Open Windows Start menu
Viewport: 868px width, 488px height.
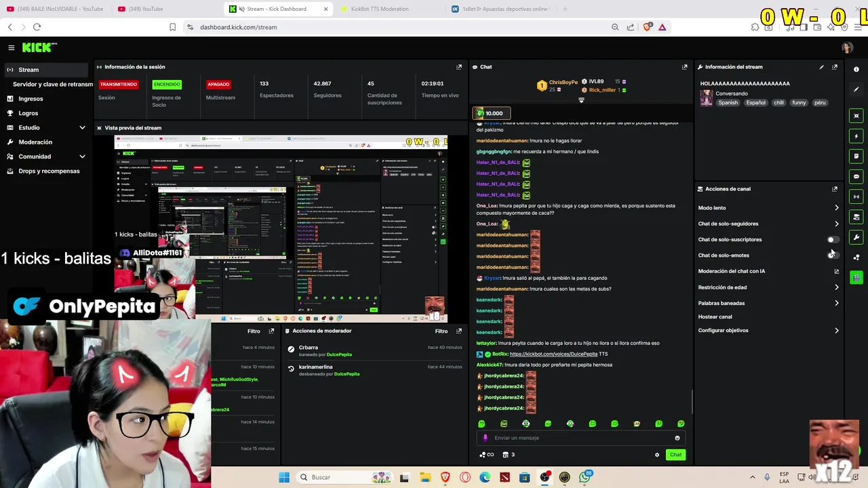pyautogui.click(x=284, y=477)
